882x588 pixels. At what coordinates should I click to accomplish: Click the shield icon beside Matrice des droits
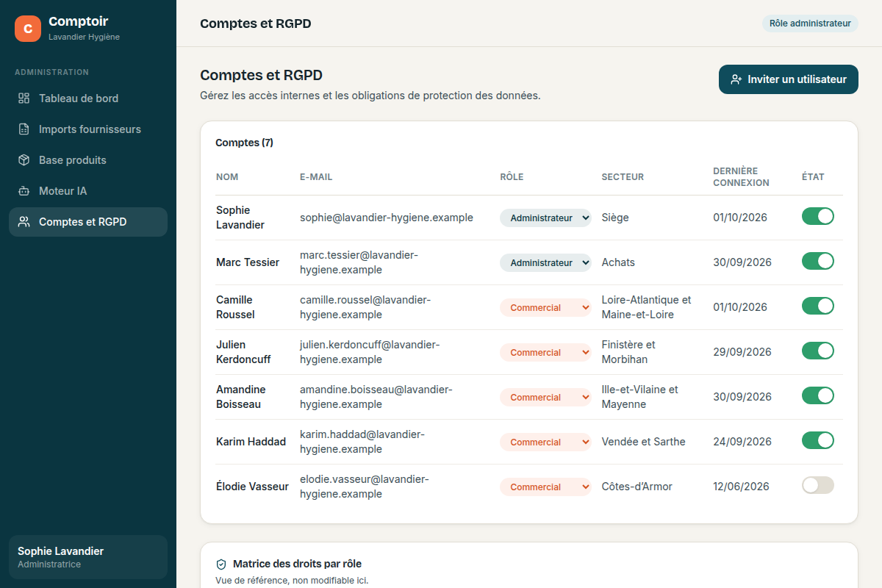pos(221,564)
